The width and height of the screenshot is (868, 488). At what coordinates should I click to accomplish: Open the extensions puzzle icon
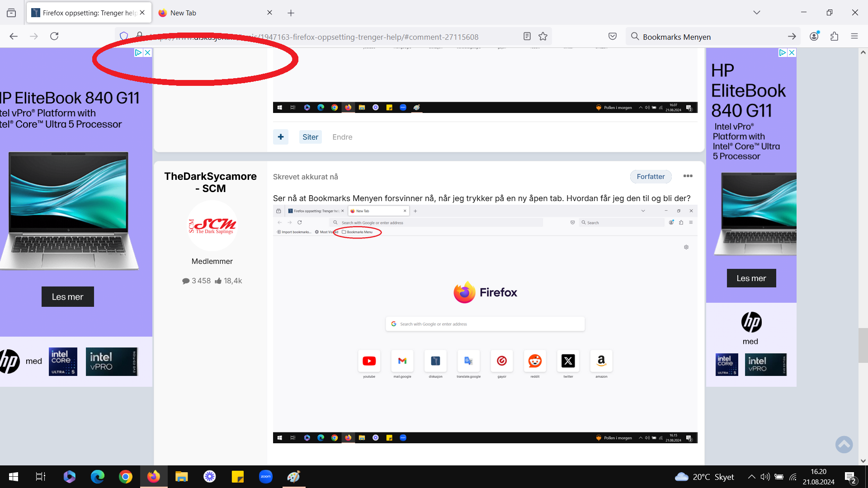coord(834,36)
